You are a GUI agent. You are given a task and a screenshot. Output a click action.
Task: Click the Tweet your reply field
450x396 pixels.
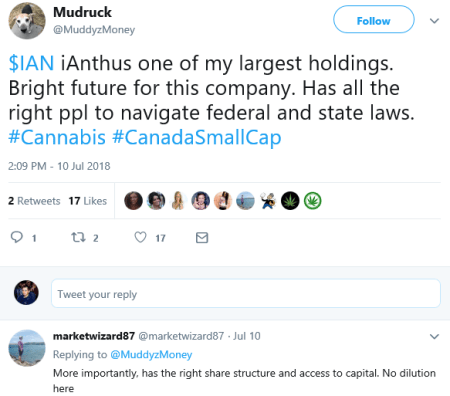click(x=246, y=294)
